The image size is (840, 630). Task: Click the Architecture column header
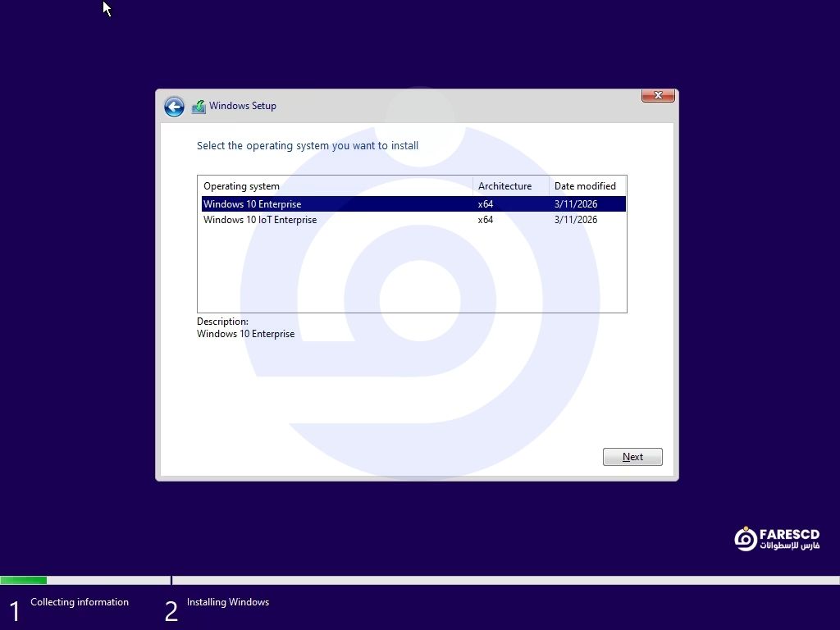504,186
